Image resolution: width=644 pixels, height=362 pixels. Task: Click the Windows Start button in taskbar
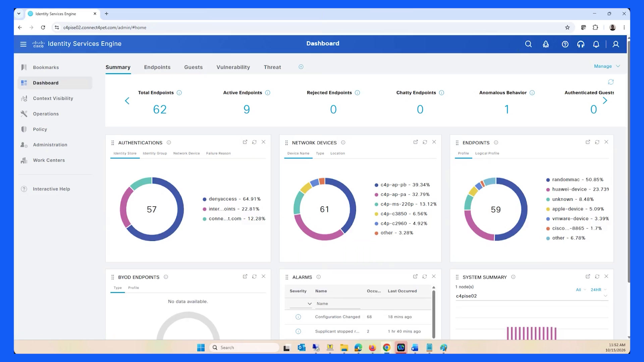[x=201, y=348]
